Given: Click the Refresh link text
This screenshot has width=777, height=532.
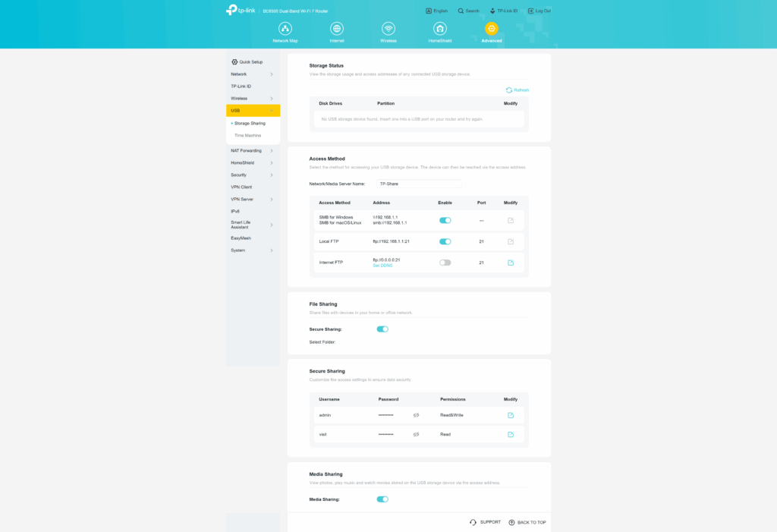Looking at the screenshot, I should [x=521, y=90].
